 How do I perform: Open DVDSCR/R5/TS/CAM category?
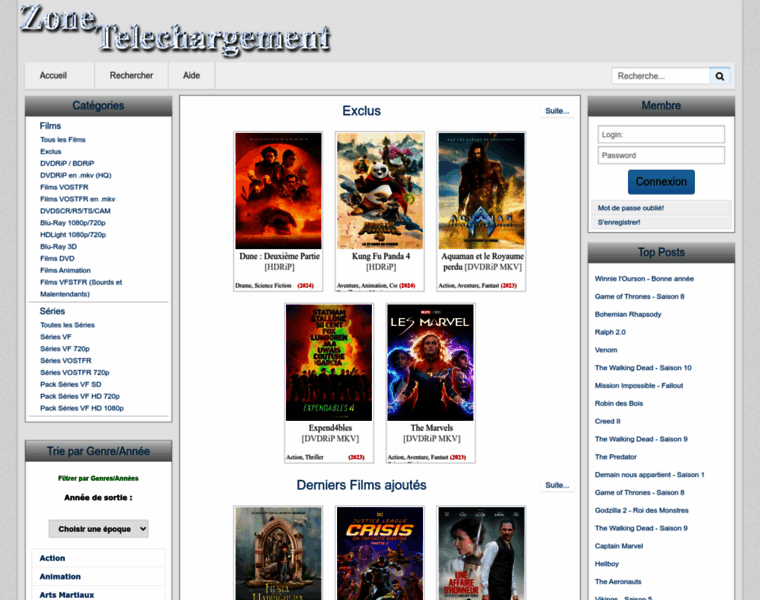pyautogui.click(x=75, y=211)
